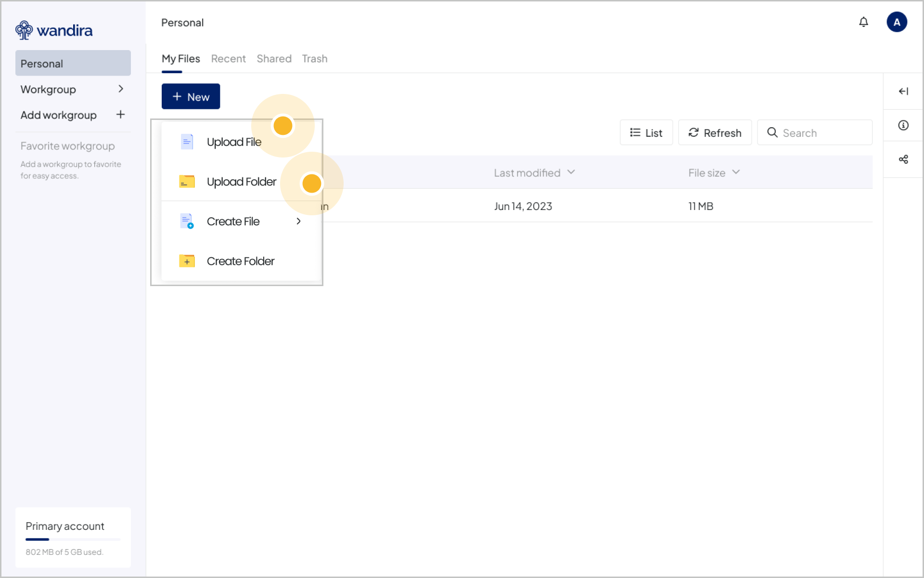Open the user avatar menu
This screenshot has width=924, height=578.
(897, 22)
